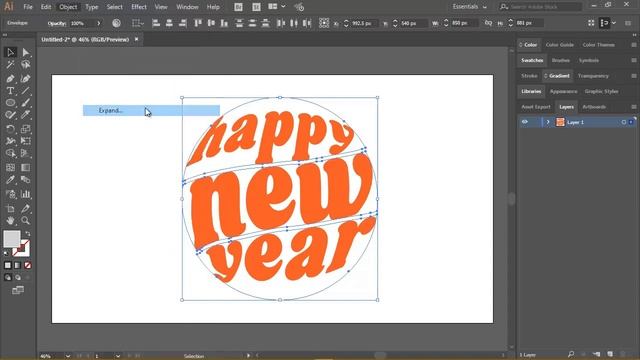
Task: Set paint mode to Gradient
Action: click(18, 265)
